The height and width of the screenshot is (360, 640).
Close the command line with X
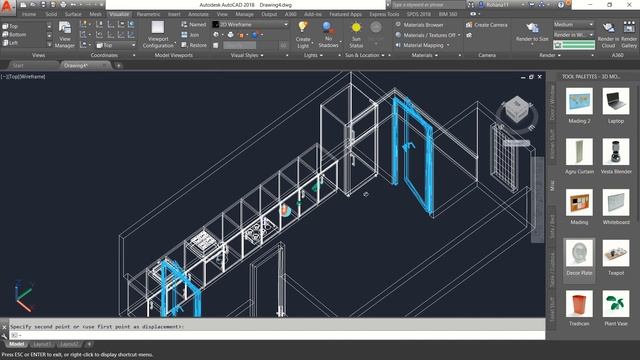click(4, 327)
